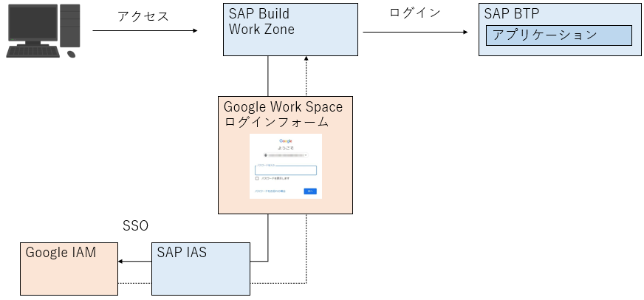Select the 'SAP Build Work Zone' label

coord(261,21)
